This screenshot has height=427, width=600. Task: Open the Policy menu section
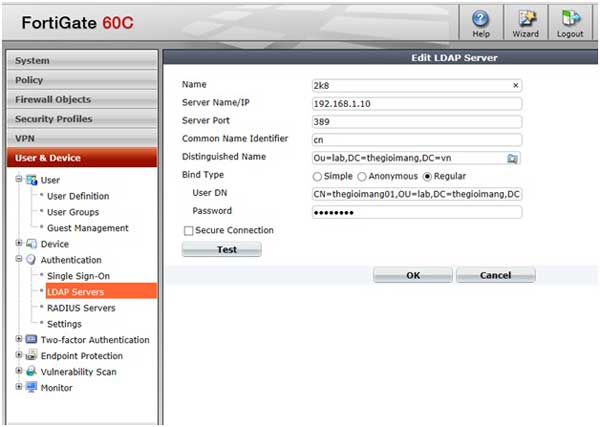[x=82, y=80]
